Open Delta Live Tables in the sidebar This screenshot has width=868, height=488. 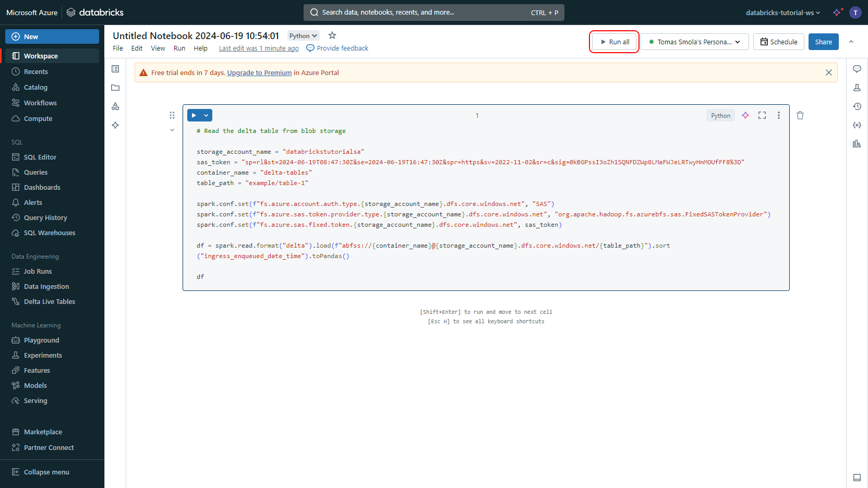(52, 301)
